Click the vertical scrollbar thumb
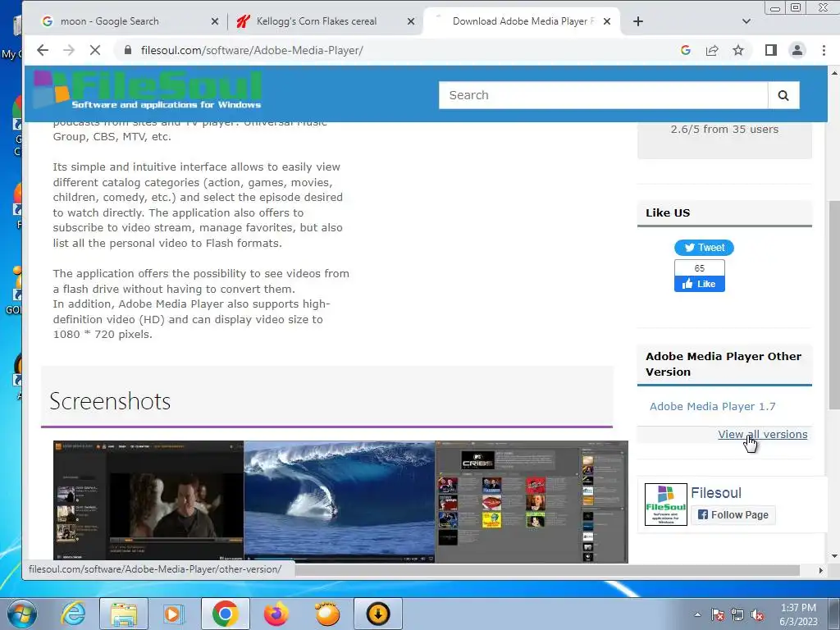 pyautogui.click(x=834, y=304)
